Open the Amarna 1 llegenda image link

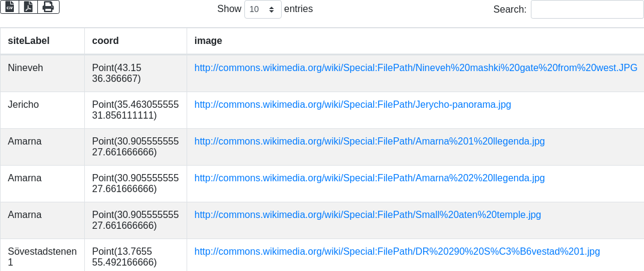click(369, 142)
